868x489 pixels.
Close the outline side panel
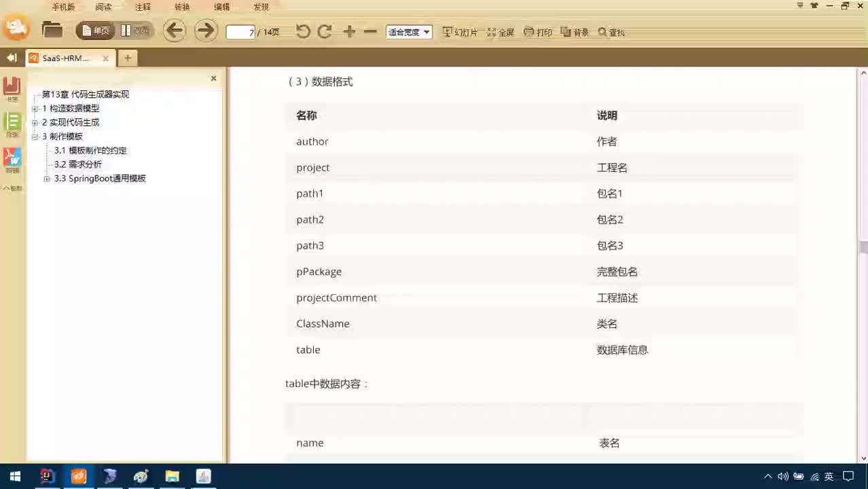pyautogui.click(x=213, y=78)
